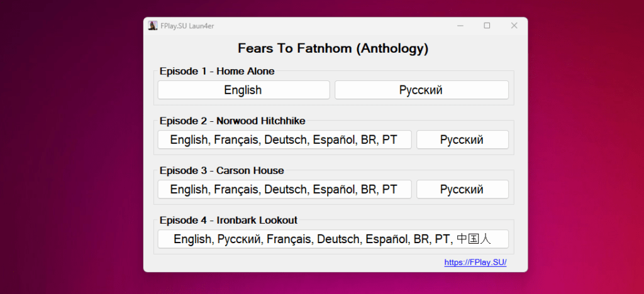Launch Episode 1 Home Alone in English

click(x=243, y=90)
